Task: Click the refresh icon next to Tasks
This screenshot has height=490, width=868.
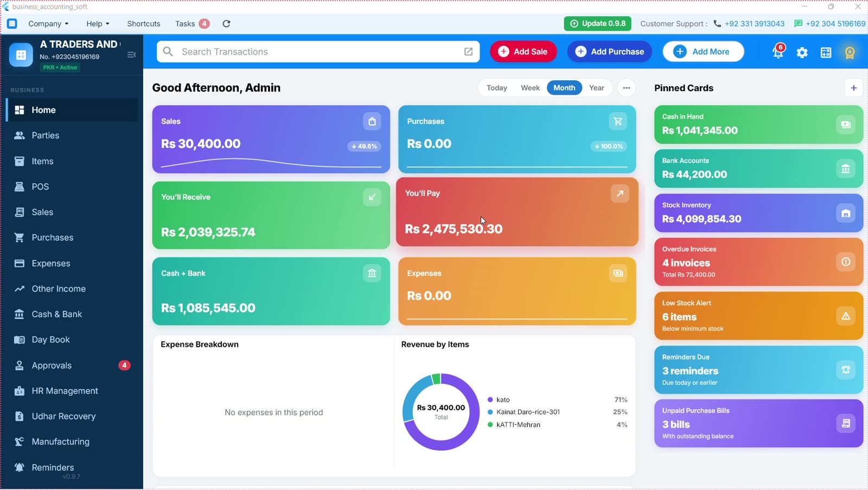Action: [x=227, y=24]
